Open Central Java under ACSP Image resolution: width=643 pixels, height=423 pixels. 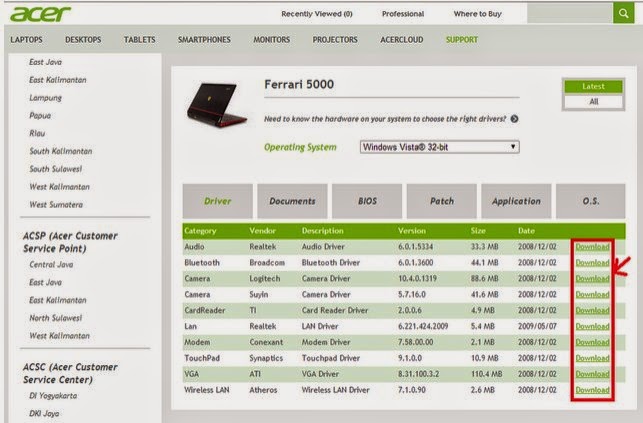coord(51,265)
